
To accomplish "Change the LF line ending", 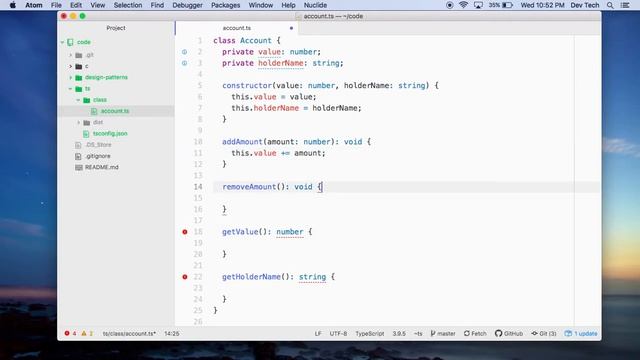I will tap(318, 333).
